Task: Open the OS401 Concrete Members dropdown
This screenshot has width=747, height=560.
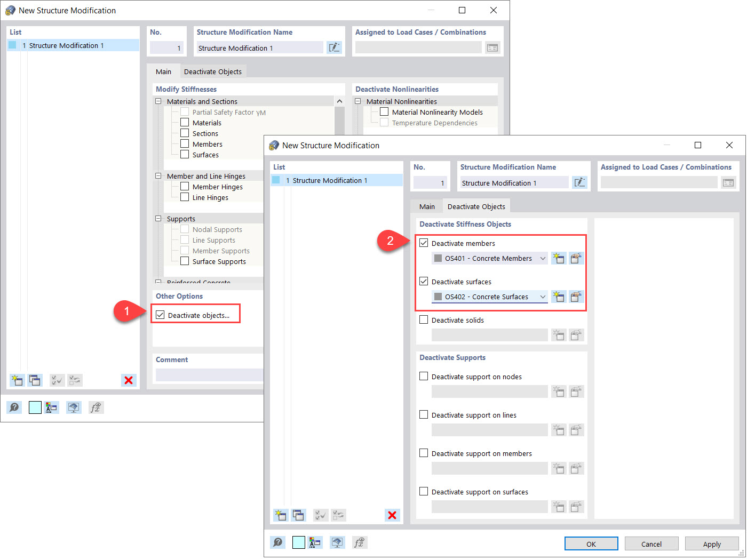Action: pos(542,258)
